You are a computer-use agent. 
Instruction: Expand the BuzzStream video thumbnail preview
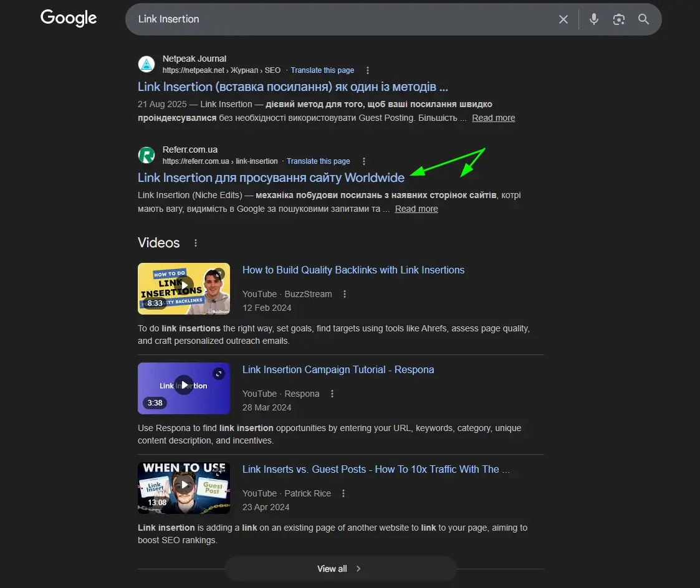pos(219,273)
